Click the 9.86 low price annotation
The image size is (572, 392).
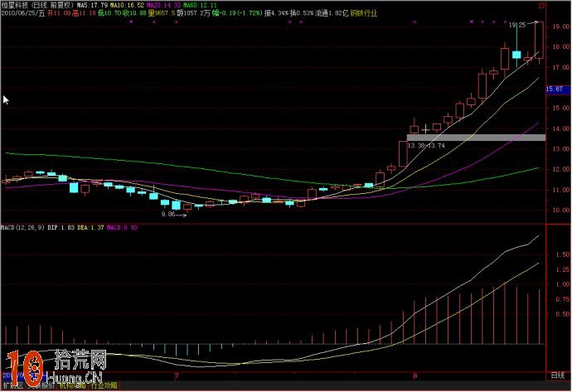168,215
